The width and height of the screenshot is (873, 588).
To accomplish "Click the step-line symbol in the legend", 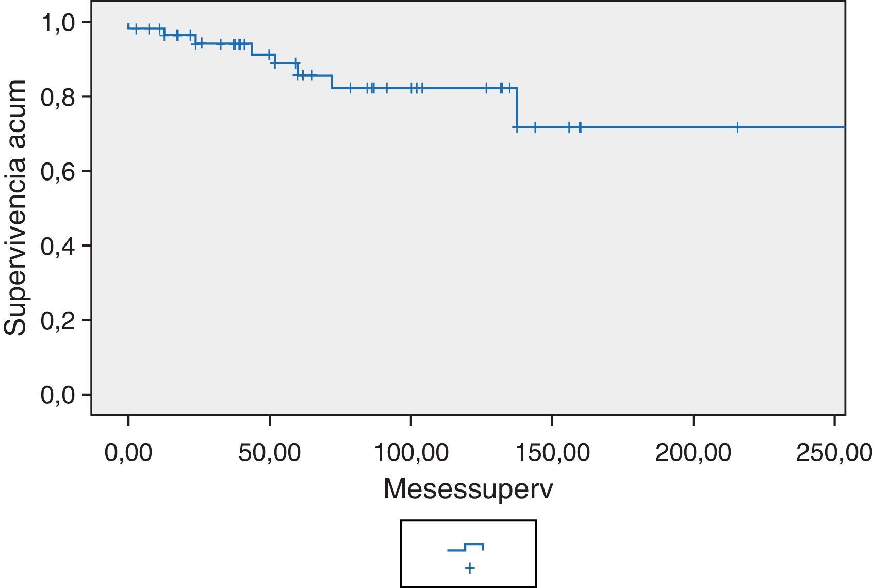I will [x=466, y=547].
